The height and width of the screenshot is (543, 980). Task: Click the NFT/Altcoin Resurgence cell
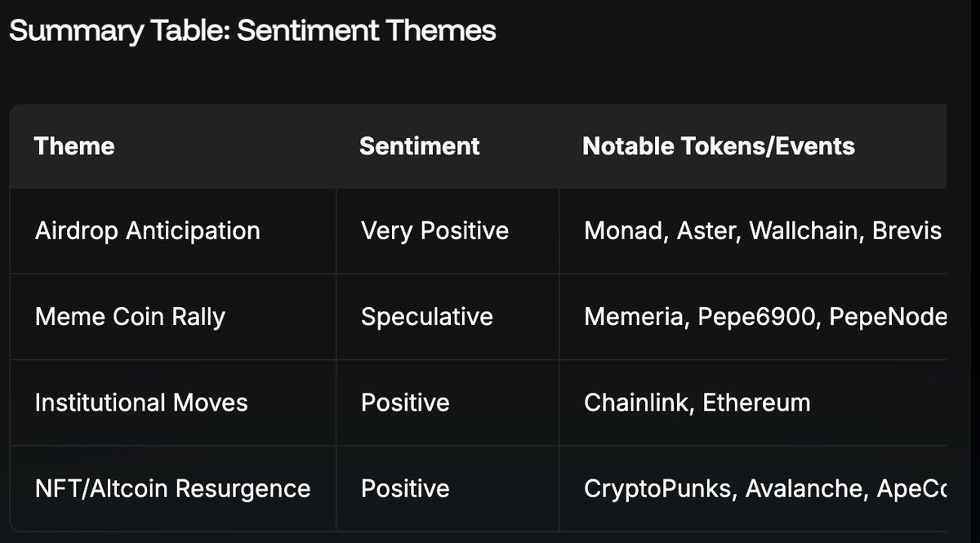173,488
